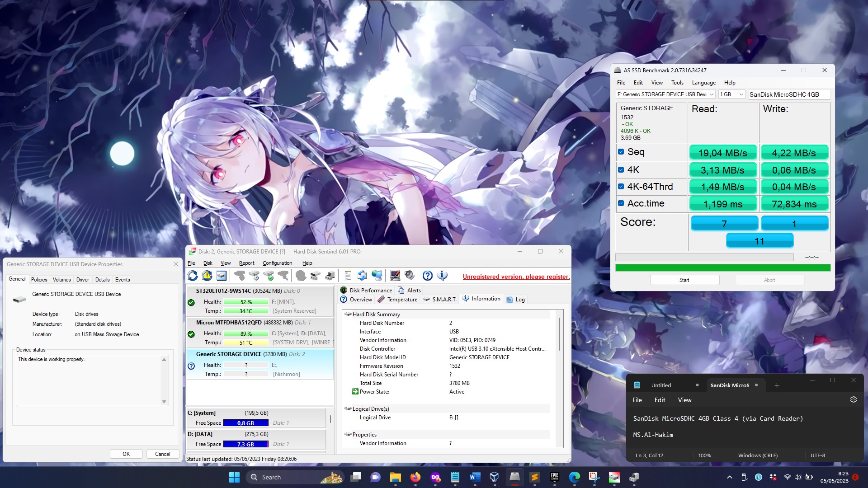Open Microsoft Edge from the taskbar
Screen dimensions: 868x488
574,477
